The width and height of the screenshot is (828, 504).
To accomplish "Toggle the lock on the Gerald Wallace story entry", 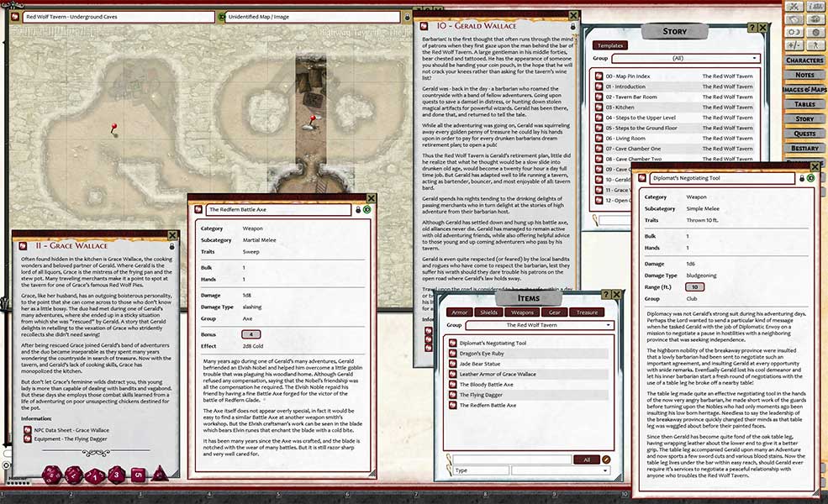I will point(574,27).
